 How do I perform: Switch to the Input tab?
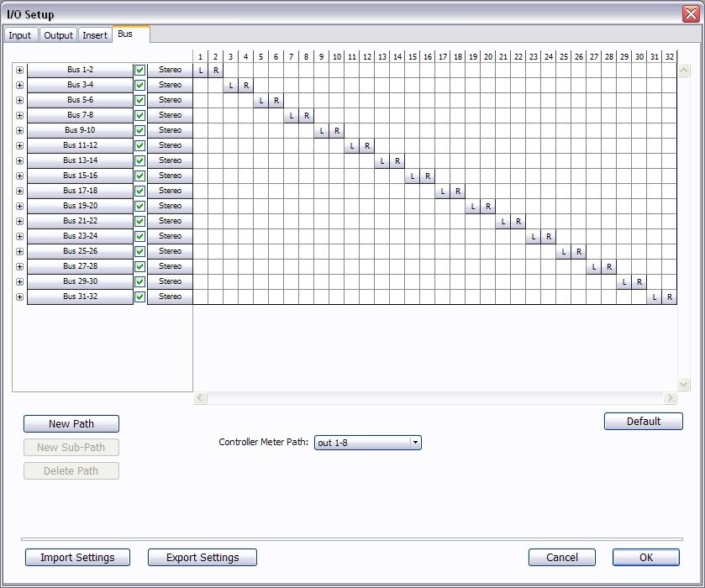pos(20,35)
